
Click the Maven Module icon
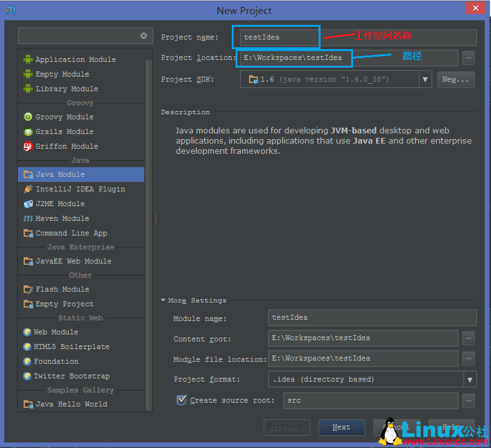click(28, 218)
